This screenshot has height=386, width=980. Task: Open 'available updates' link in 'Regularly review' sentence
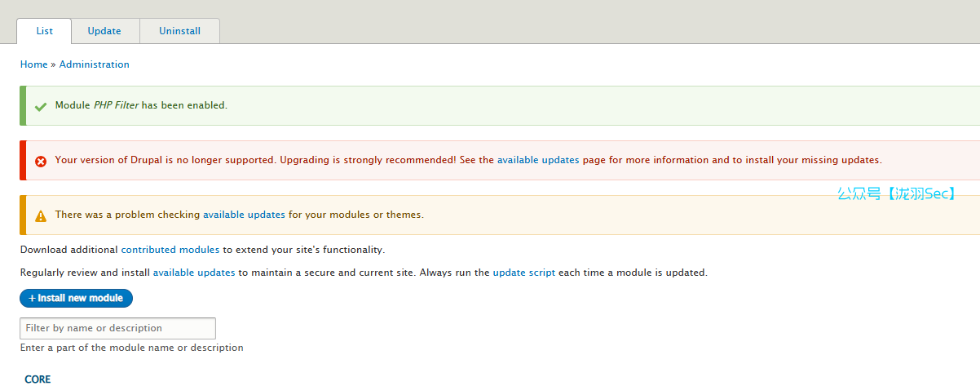(x=194, y=273)
